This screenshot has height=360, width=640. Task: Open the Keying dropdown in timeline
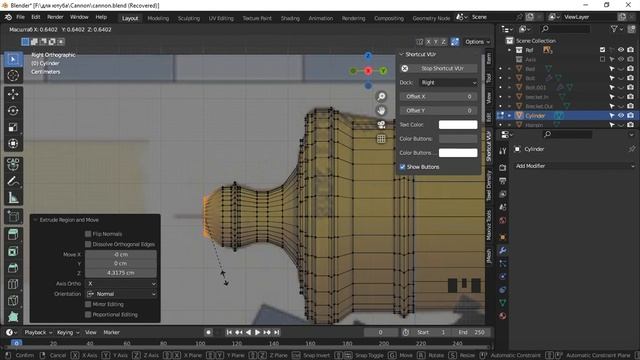(68, 332)
